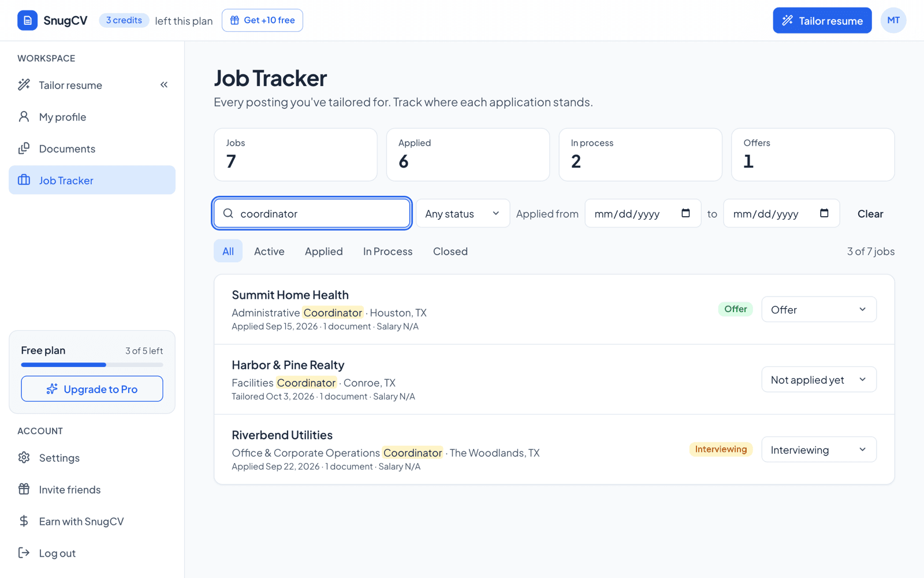Log out of the account
Screen dimensions: 924x578
(x=92, y=553)
